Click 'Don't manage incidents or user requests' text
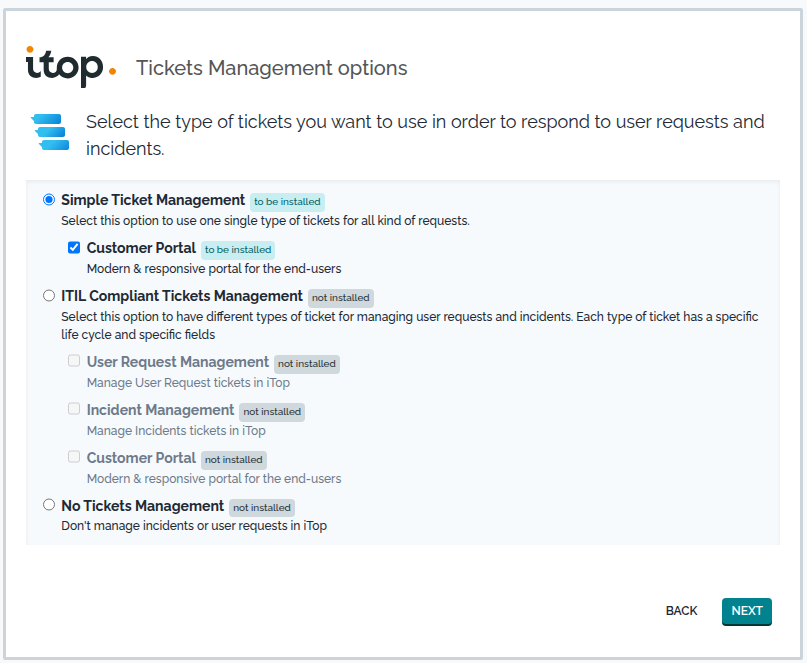Viewport: 807px width, 663px height. (194, 526)
